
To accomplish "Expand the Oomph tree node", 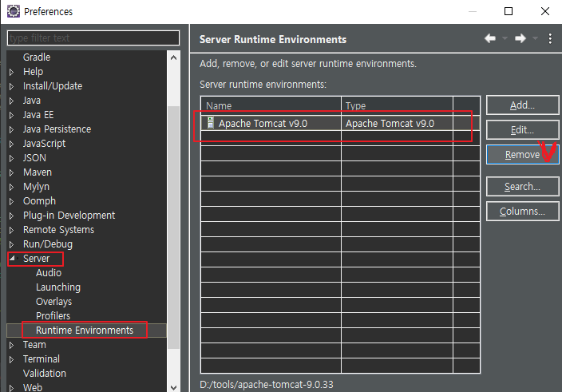I will pos(11,201).
